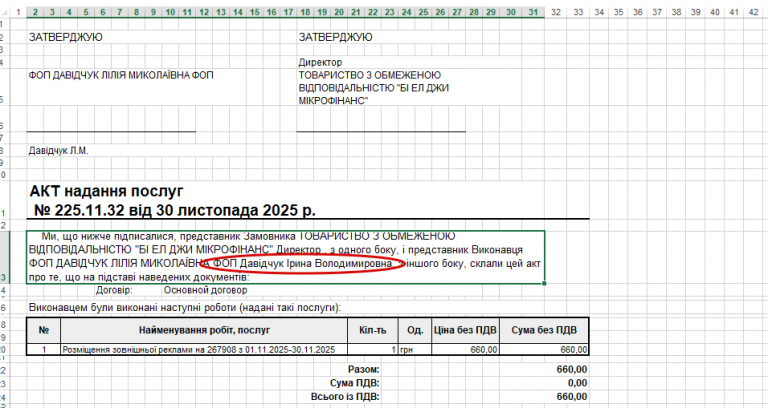Select column 36 header
The image size is (768, 408).
pos(638,12)
